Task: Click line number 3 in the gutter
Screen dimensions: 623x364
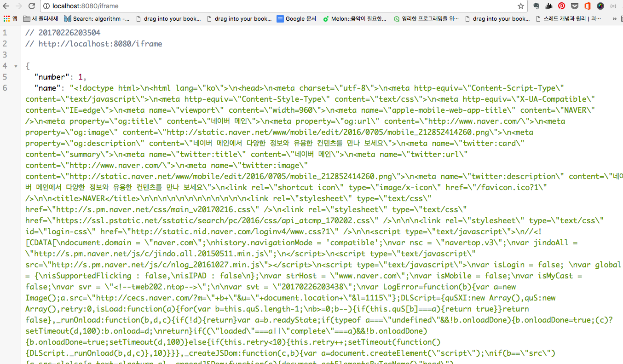Action: point(5,55)
